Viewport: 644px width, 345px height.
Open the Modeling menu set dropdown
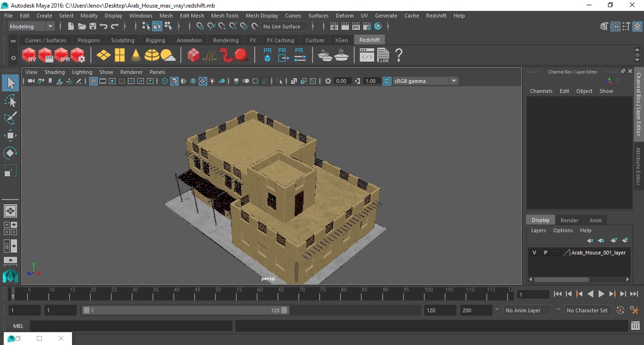tap(31, 27)
